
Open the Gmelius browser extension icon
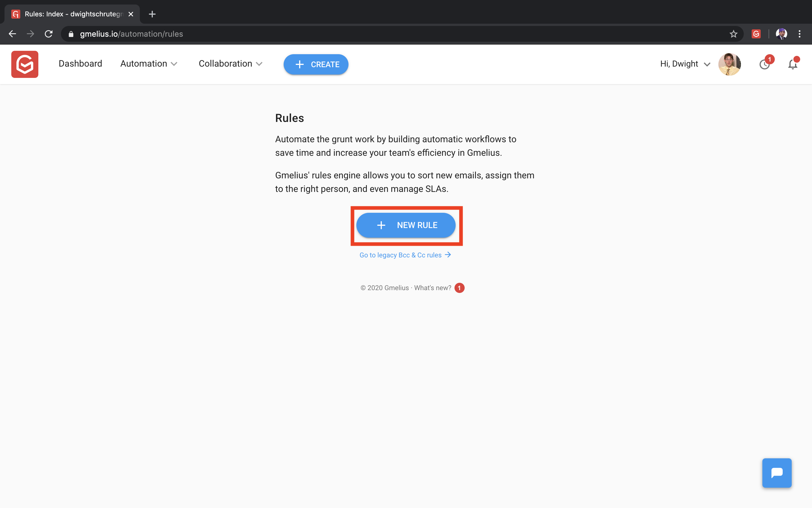pyautogui.click(x=756, y=34)
